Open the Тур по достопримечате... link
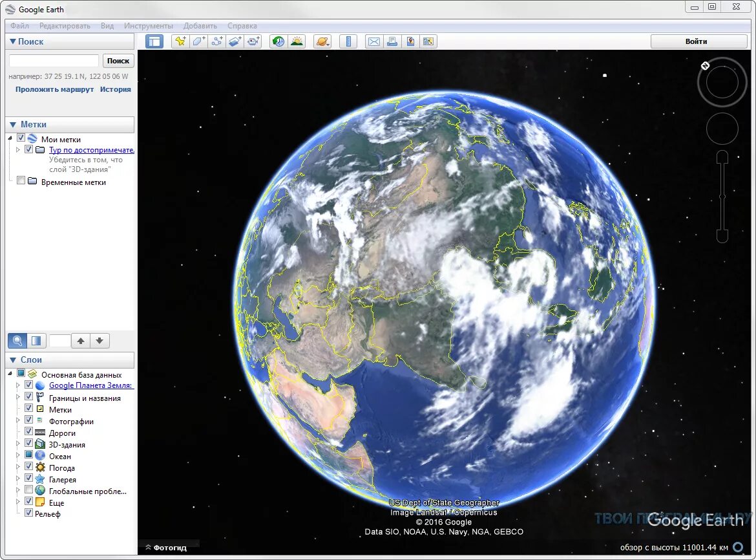The width and height of the screenshot is (756, 560). point(92,150)
